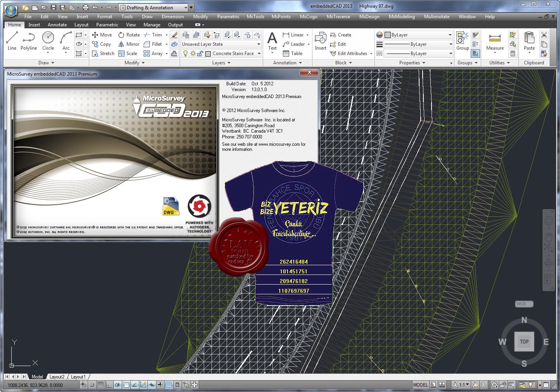
Task: Open the Linear dimension dropdown arrow
Action: (x=308, y=35)
